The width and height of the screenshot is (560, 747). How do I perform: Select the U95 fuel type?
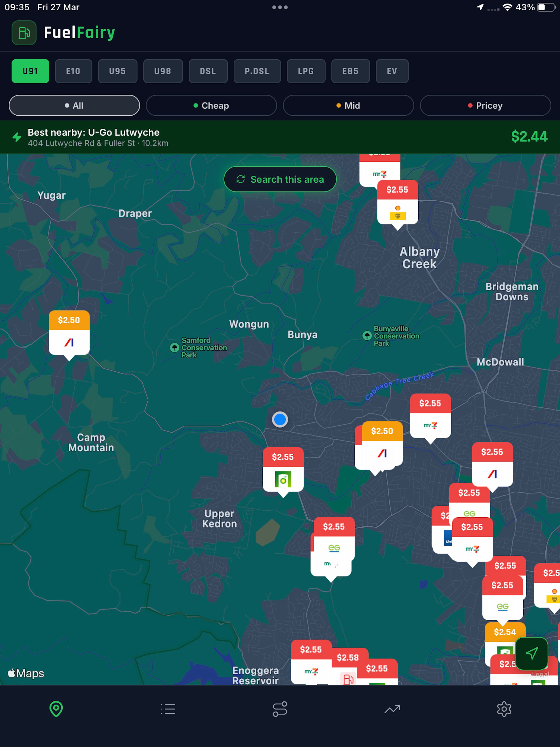click(117, 71)
